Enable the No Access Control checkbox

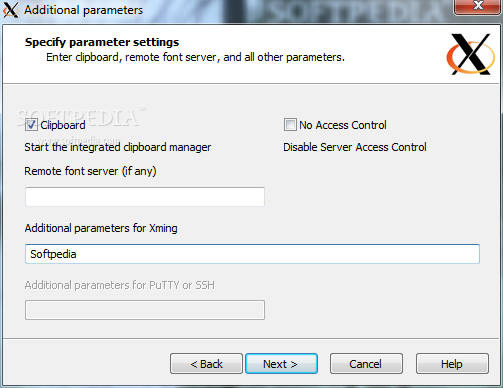point(290,125)
